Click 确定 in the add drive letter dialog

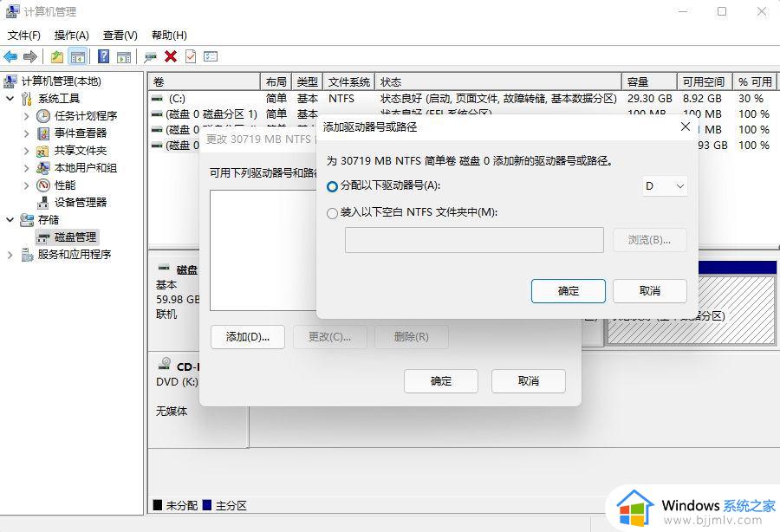[x=568, y=291]
